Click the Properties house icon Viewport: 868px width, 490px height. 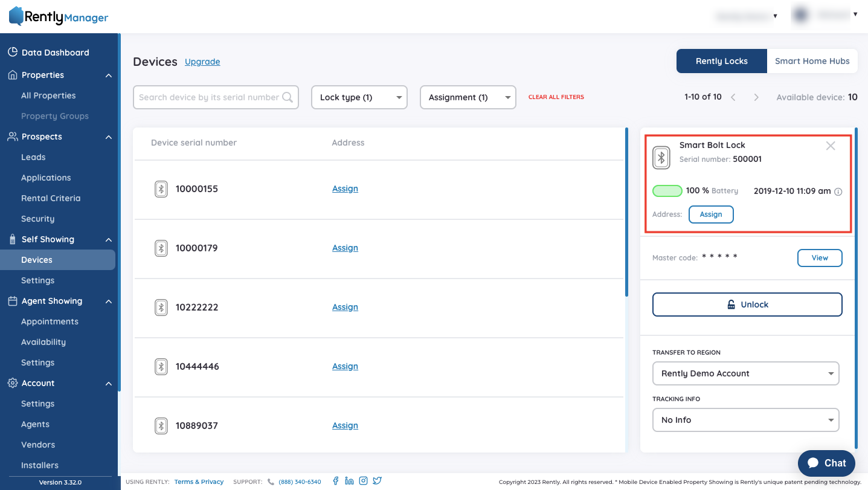pos(12,75)
